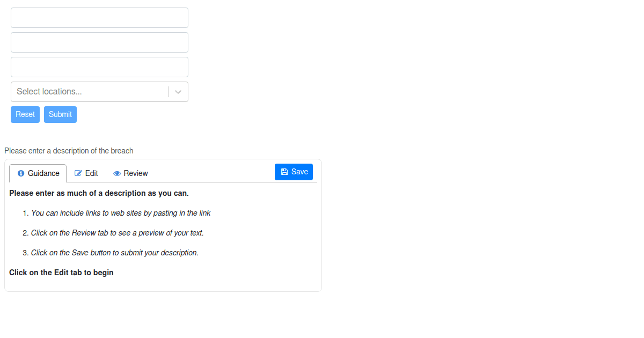The image size is (644, 338).
Task: Click the Reset button
Action: coord(25,114)
